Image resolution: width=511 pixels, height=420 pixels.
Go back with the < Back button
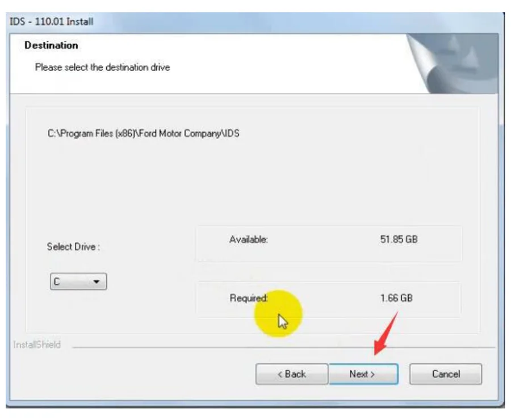[x=292, y=374]
